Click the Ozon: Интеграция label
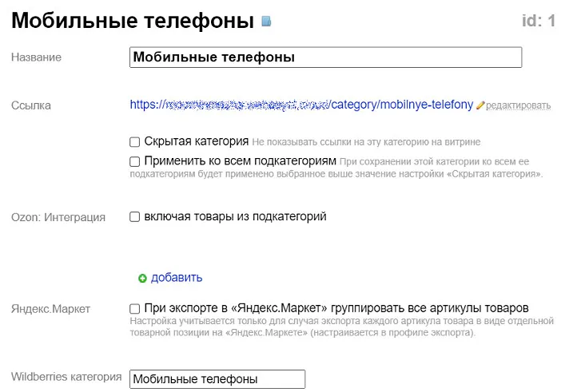 click(58, 217)
